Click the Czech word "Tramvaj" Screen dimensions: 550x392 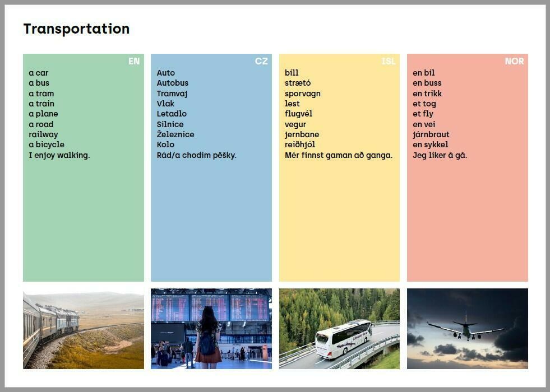[172, 94]
